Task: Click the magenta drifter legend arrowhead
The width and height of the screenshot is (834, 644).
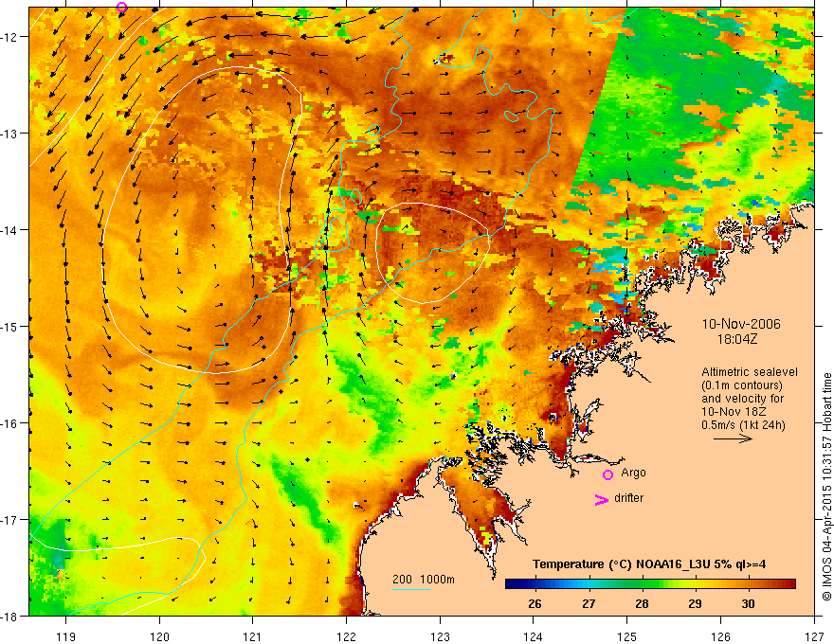Action: [602, 499]
